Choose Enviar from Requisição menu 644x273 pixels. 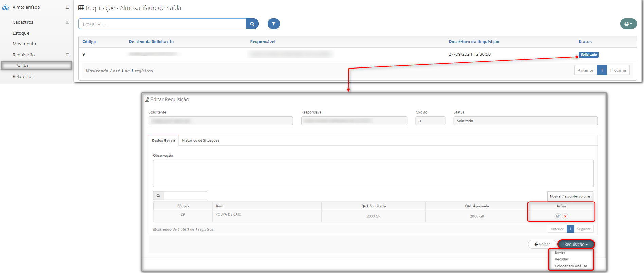point(560,252)
